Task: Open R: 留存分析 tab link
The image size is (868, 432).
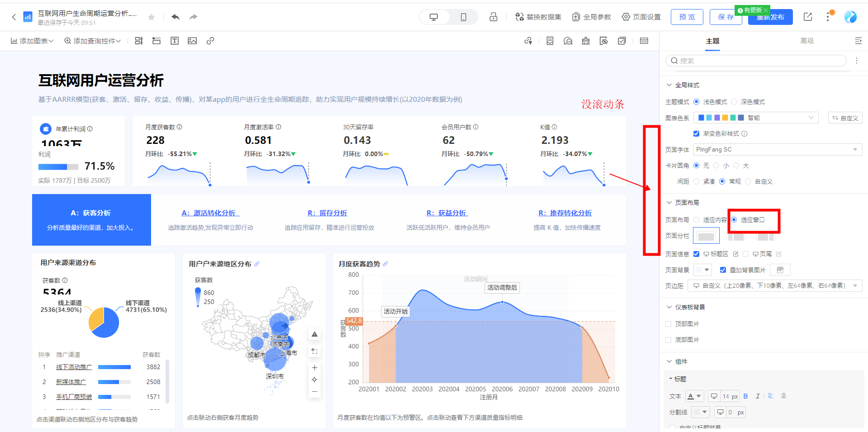Action: tap(327, 213)
